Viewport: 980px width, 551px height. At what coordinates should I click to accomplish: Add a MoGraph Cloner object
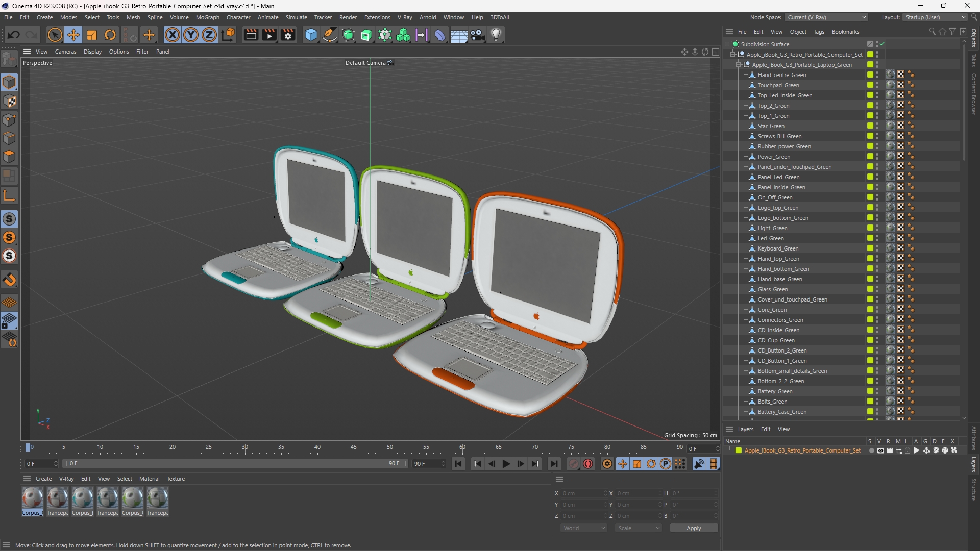click(385, 35)
